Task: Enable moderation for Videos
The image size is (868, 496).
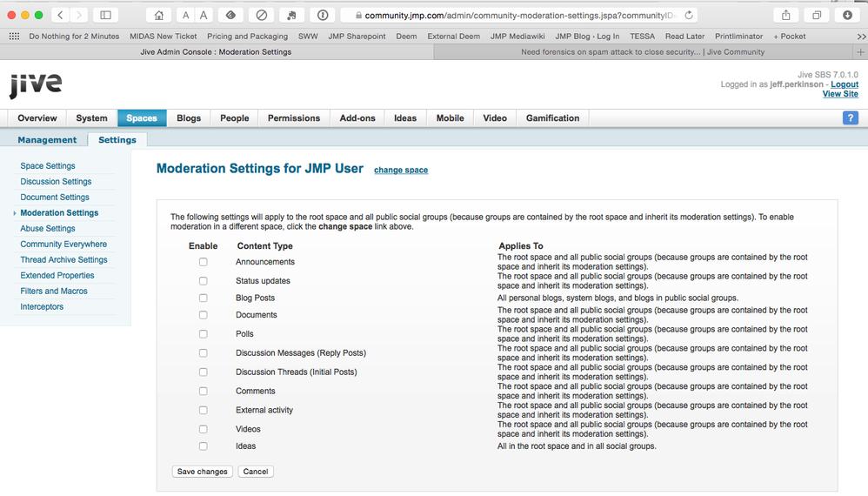Action: tap(204, 429)
